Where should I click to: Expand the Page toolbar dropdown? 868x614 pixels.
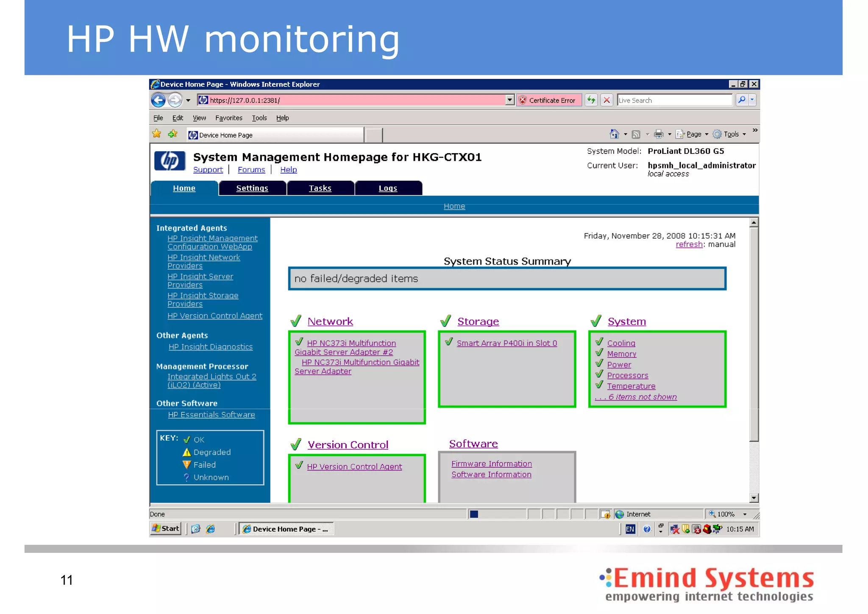click(707, 134)
